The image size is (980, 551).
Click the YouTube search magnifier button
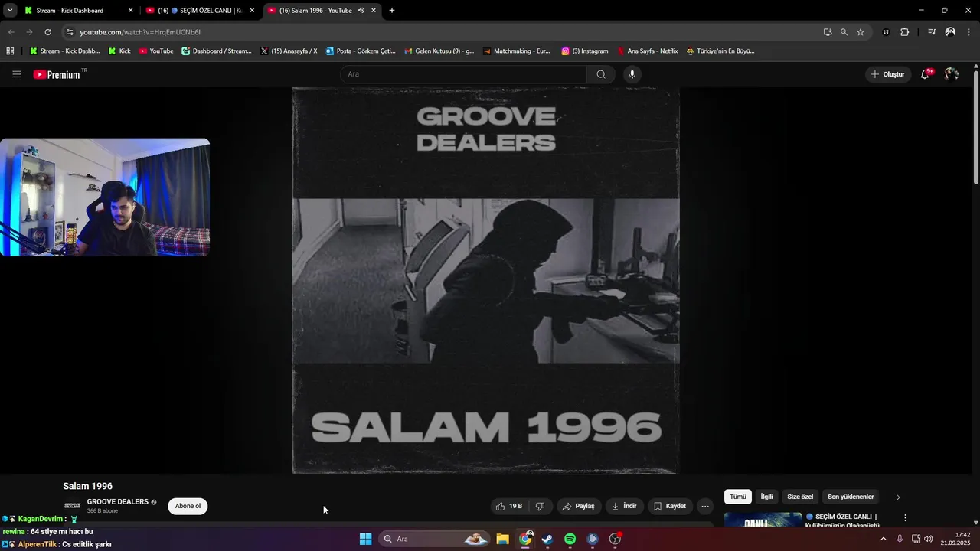601,74
